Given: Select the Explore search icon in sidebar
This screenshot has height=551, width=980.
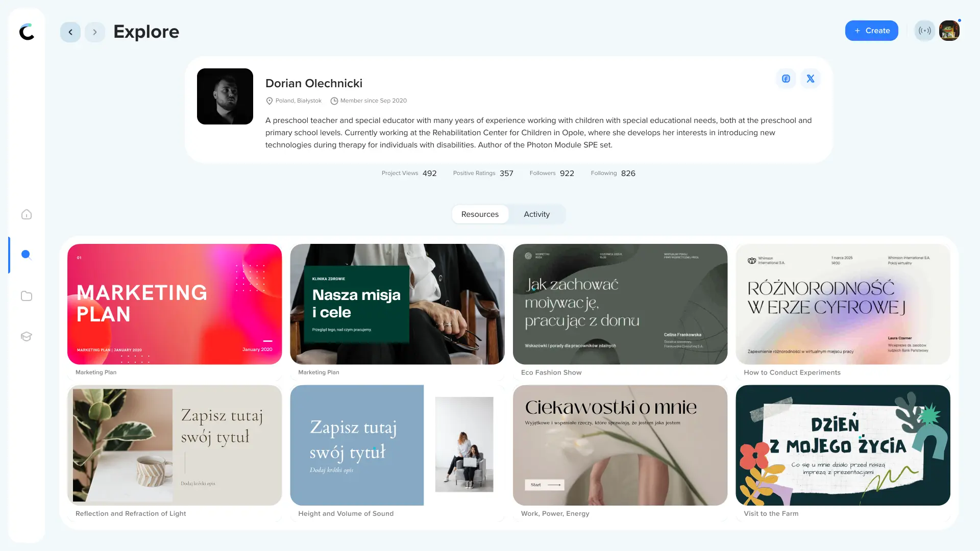Looking at the screenshot, I should 27,255.
